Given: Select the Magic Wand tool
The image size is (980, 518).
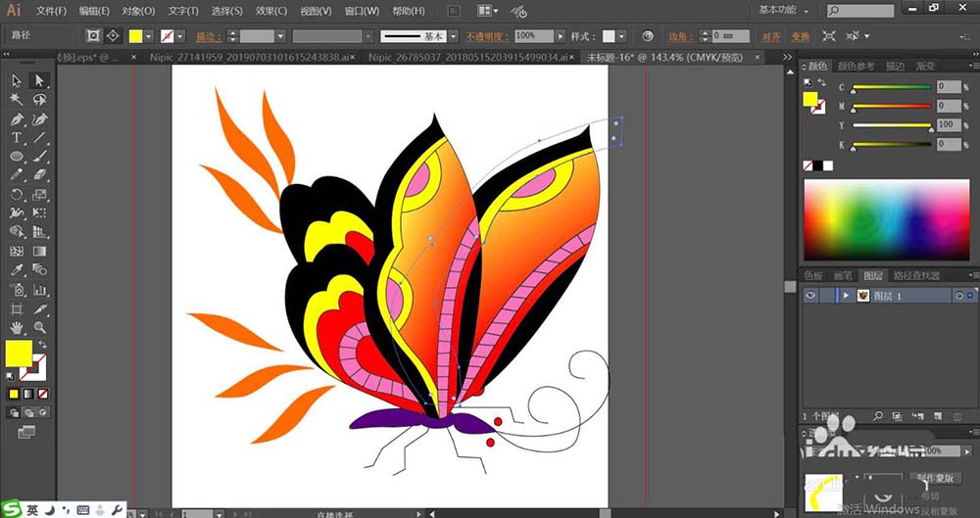Looking at the screenshot, I should pos(17,100).
